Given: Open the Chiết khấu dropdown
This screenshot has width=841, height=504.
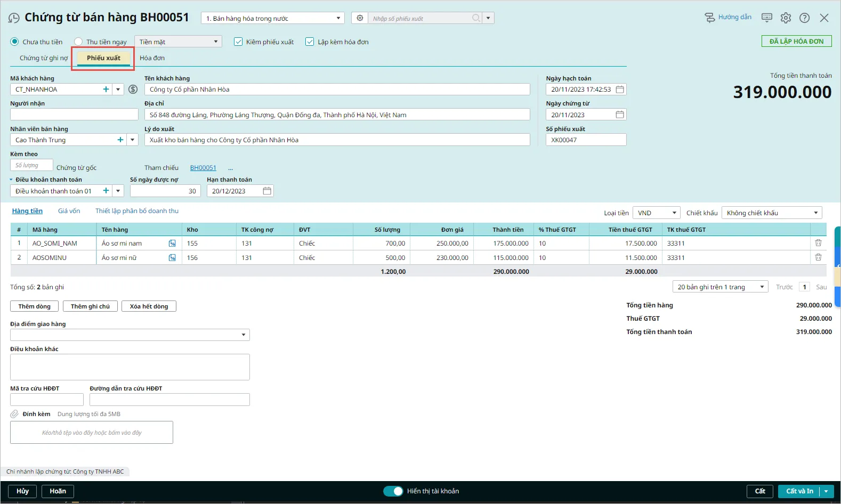Looking at the screenshot, I should tap(771, 213).
